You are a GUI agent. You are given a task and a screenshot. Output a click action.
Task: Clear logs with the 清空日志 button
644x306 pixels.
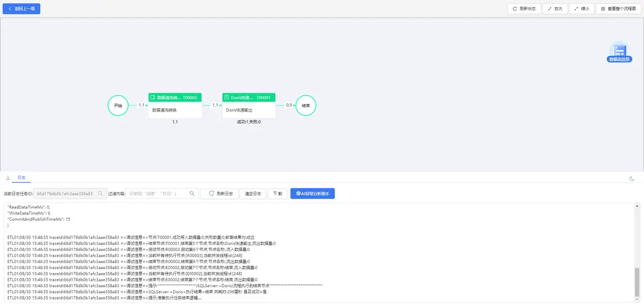pyautogui.click(x=253, y=193)
